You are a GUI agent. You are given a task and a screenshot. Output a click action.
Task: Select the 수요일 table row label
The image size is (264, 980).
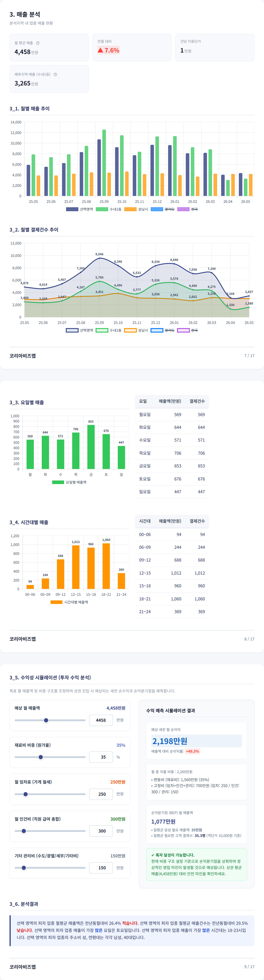click(x=145, y=440)
